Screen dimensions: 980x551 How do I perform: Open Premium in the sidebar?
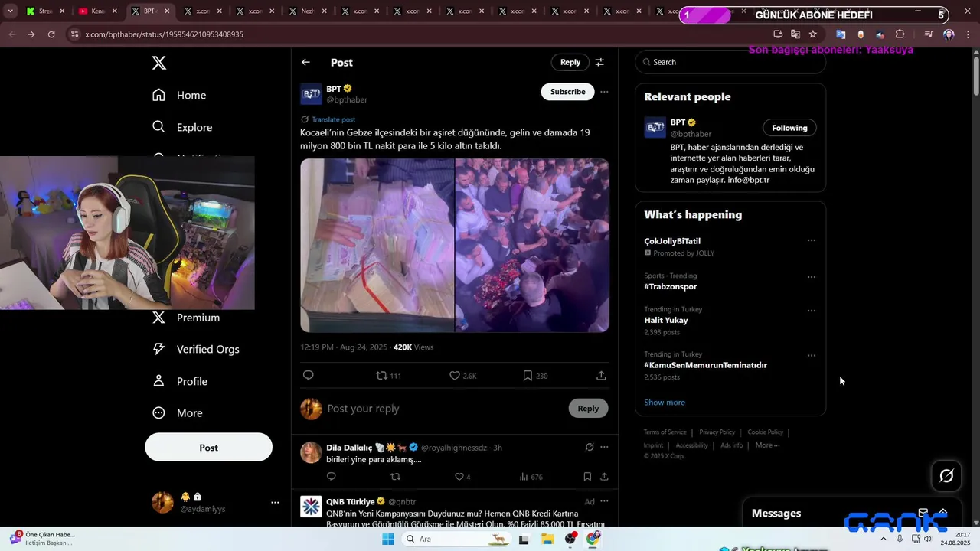tap(186, 318)
